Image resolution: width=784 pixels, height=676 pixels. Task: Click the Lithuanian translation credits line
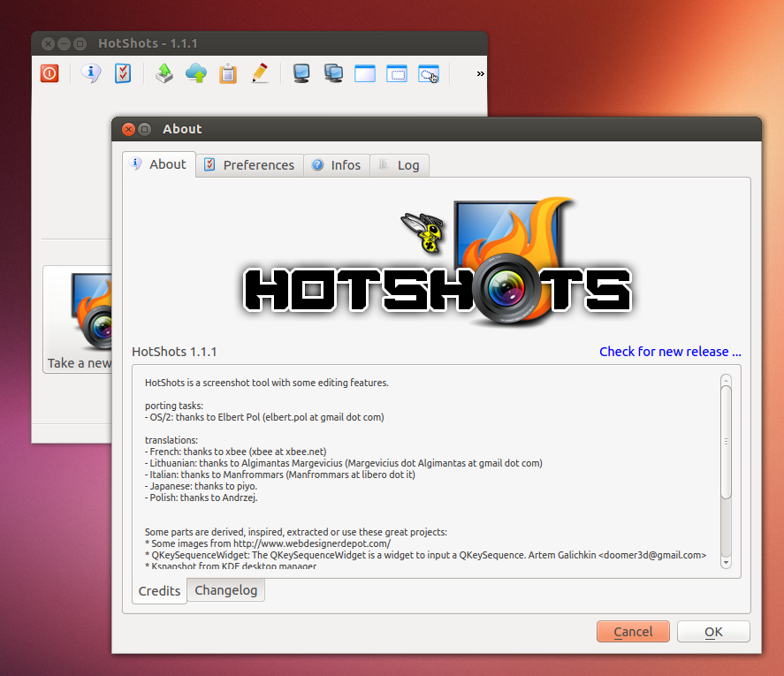(x=344, y=463)
